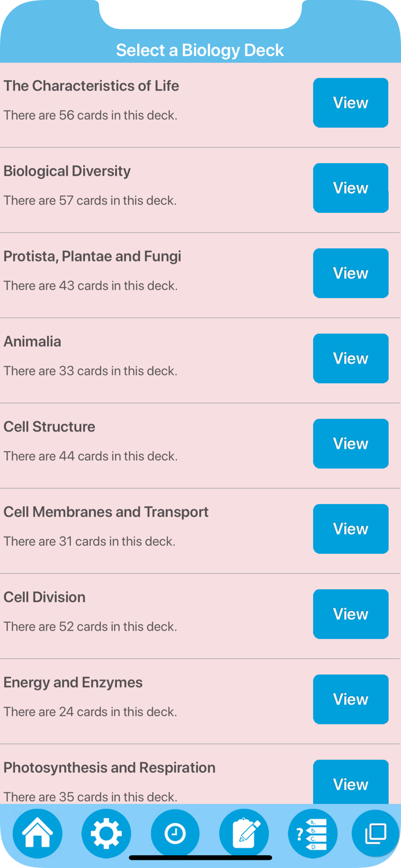Open the flashcards deck icon
This screenshot has width=401, height=868.
[374, 833]
